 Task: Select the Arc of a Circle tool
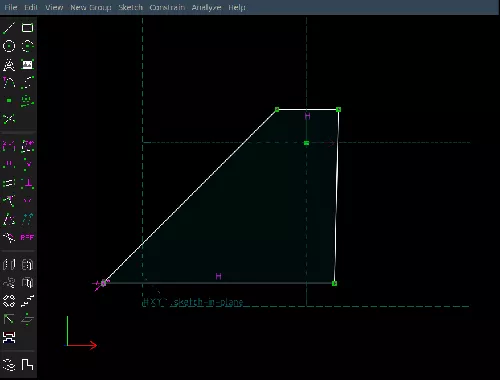[x=27, y=46]
